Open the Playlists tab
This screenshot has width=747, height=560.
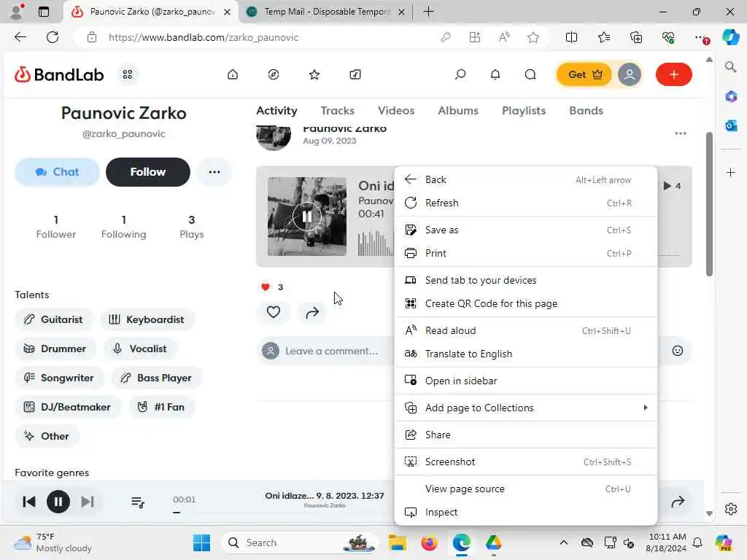tap(524, 111)
